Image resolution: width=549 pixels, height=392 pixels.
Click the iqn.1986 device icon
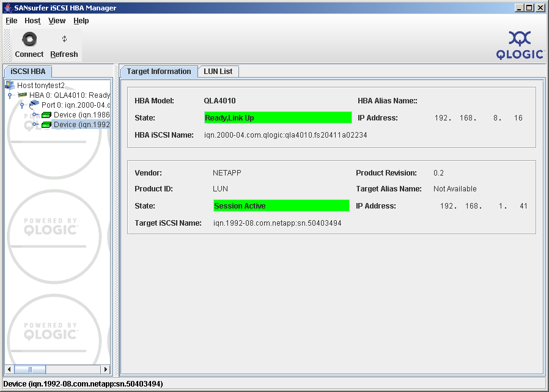point(46,115)
